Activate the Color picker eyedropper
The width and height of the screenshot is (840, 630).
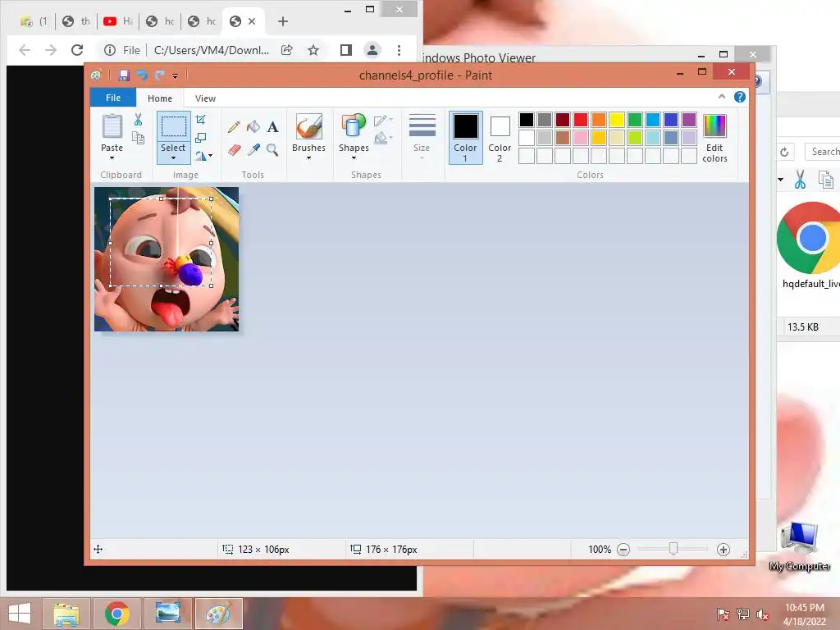pos(253,149)
